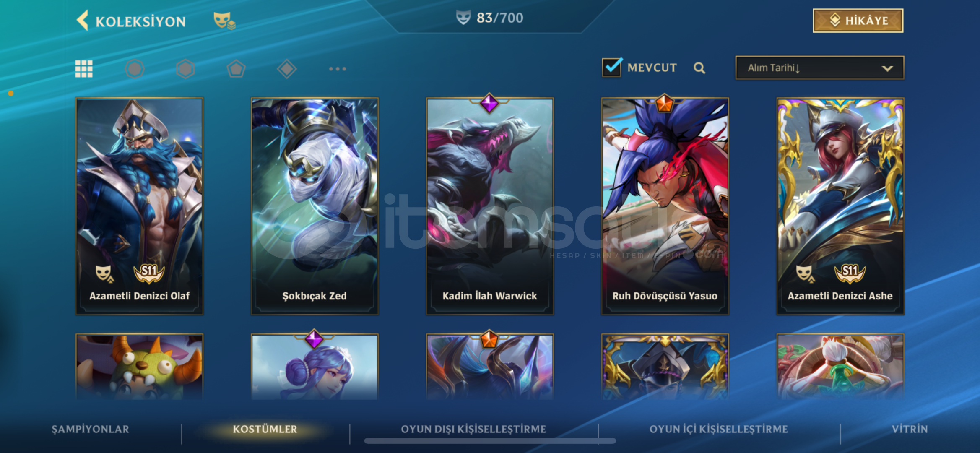Click the horizontal scrollbar under the tabs
Viewport: 980px width, 453px height.
490,441
